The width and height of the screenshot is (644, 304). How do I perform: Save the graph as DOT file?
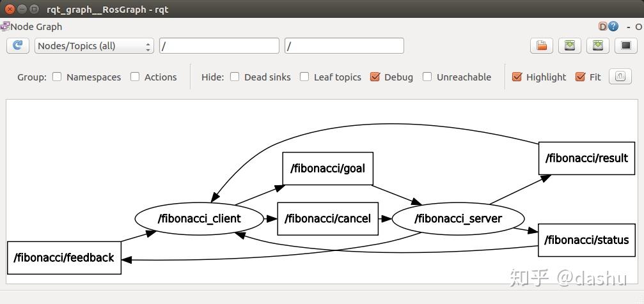[x=569, y=45]
